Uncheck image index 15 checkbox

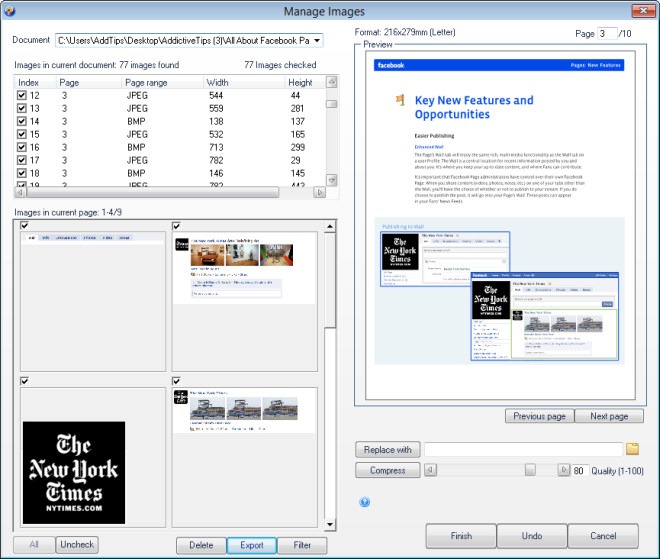coord(22,134)
